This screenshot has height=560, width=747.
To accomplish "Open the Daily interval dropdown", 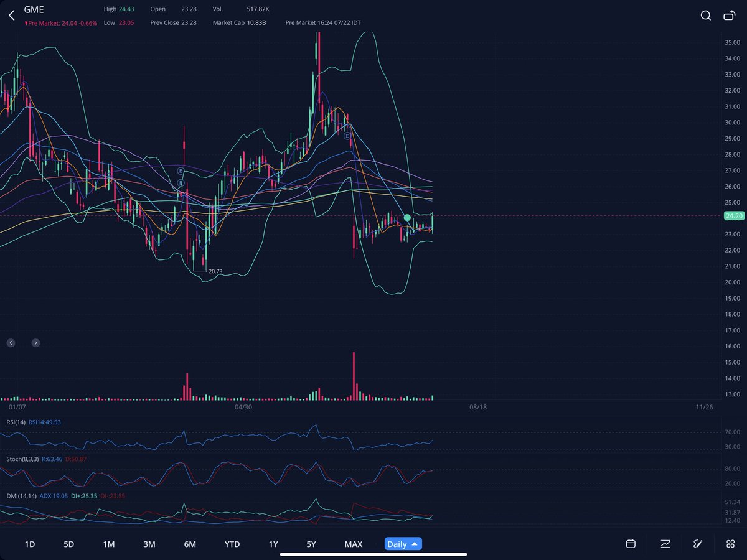I will tap(403, 544).
